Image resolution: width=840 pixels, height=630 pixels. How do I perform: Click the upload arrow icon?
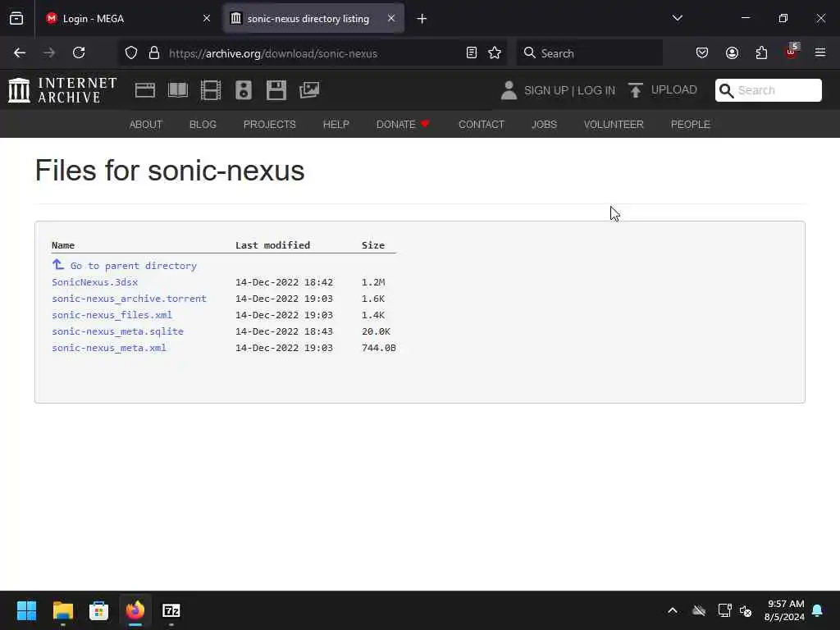pyautogui.click(x=636, y=90)
